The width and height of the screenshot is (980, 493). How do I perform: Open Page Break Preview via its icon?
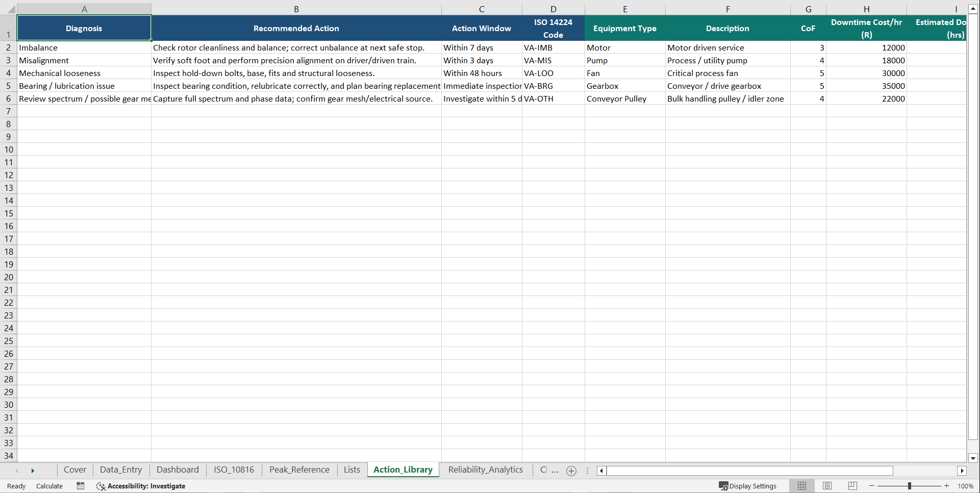click(x=851, y=486)
